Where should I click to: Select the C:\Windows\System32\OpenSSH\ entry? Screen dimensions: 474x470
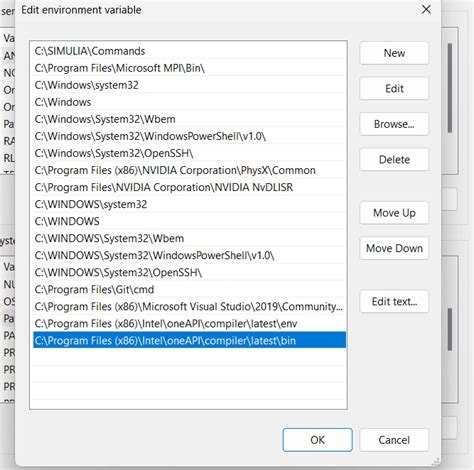[x=189, y=153]
